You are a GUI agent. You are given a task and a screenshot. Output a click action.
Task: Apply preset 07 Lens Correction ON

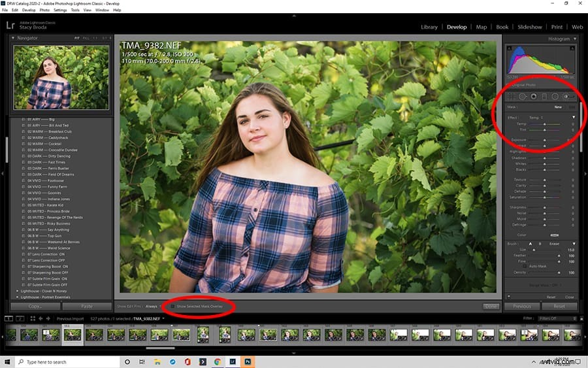46,254
